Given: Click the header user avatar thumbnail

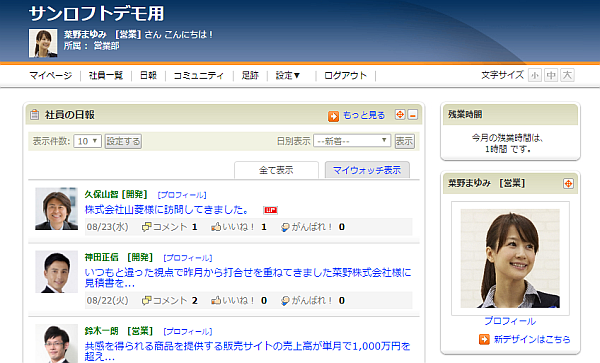Looking at the screenshot, I should point(43,43).
